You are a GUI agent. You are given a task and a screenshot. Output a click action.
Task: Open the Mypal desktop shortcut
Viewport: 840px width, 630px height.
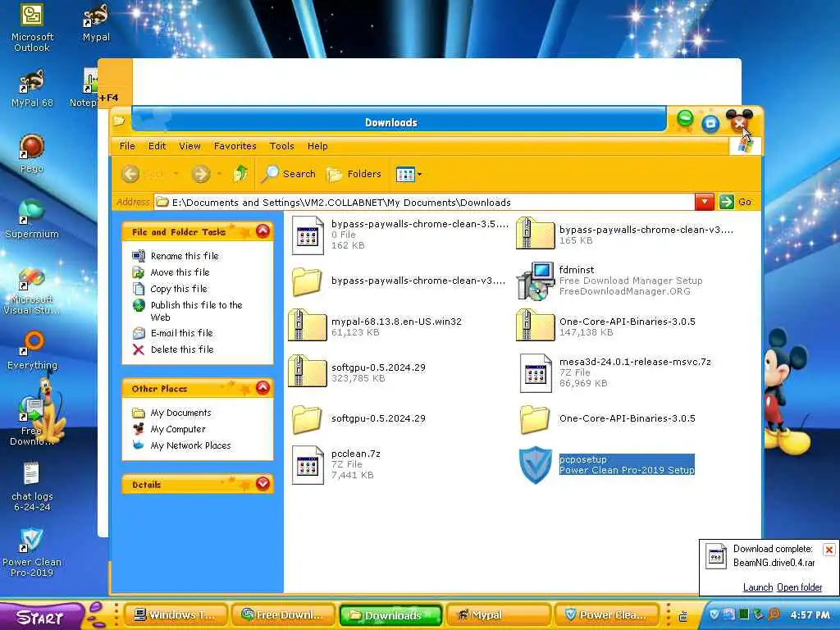tap(96, 24)
